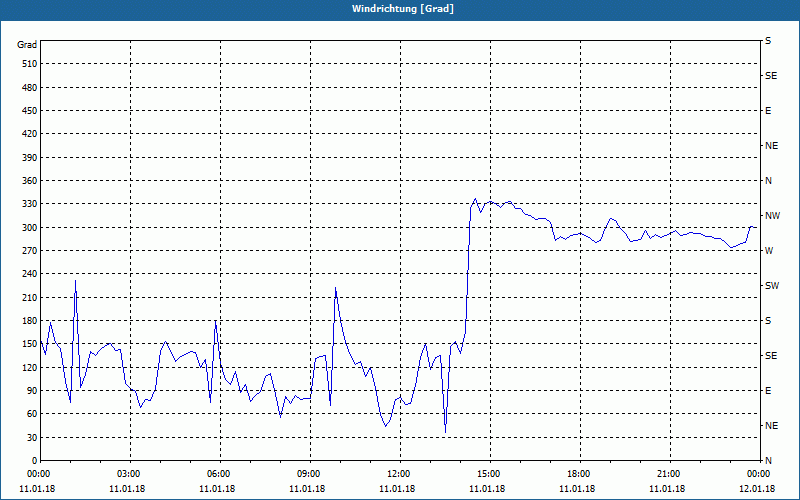800x500 pixels.
Task: Click the N compass label level with 0
Action: (x=768, y=461)
